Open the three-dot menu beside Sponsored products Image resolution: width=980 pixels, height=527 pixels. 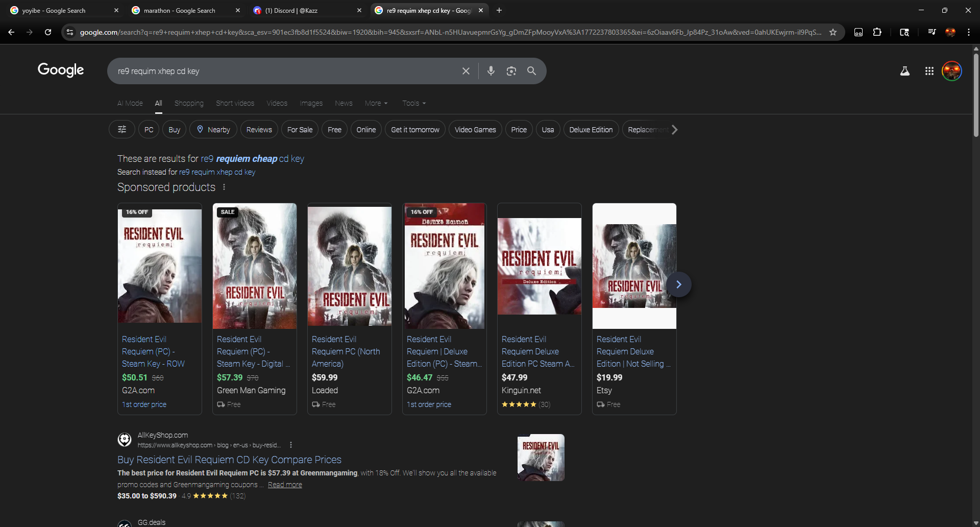[224, 187]
